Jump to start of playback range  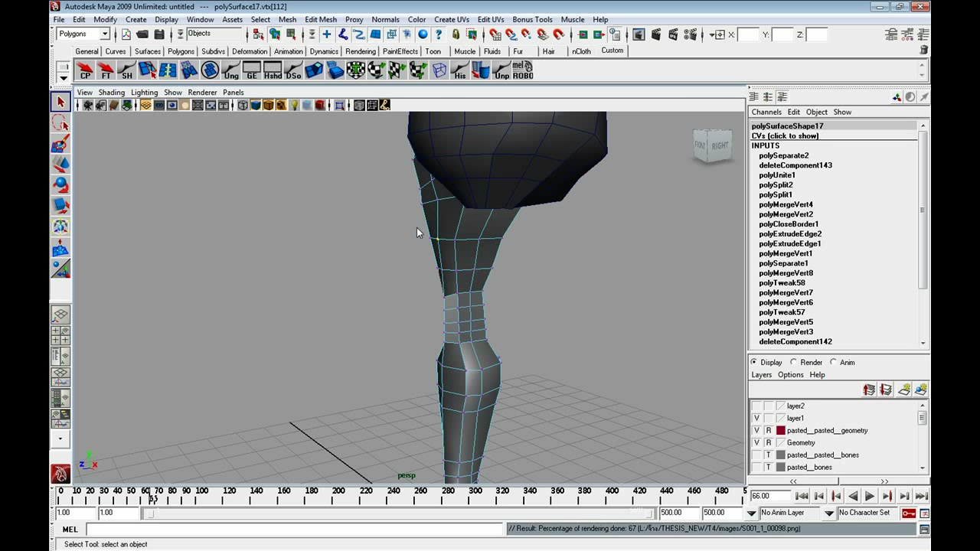[x=802, y=497]
